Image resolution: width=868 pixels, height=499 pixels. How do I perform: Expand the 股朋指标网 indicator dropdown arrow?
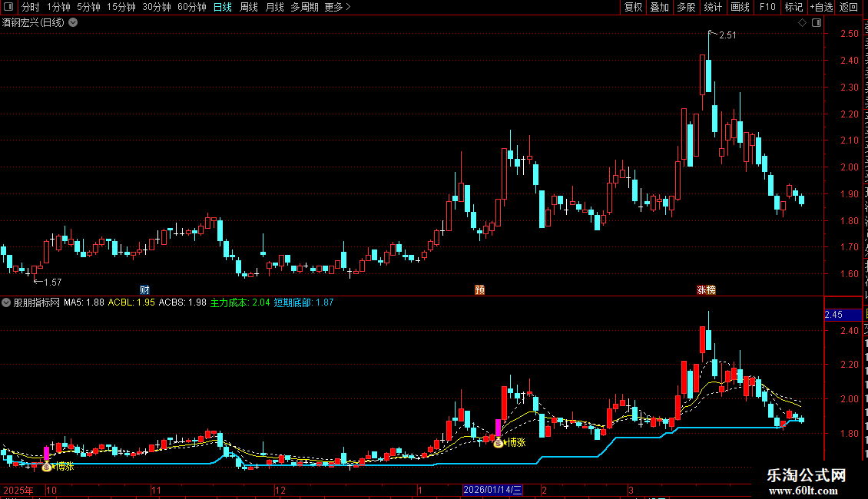[6, 302]
